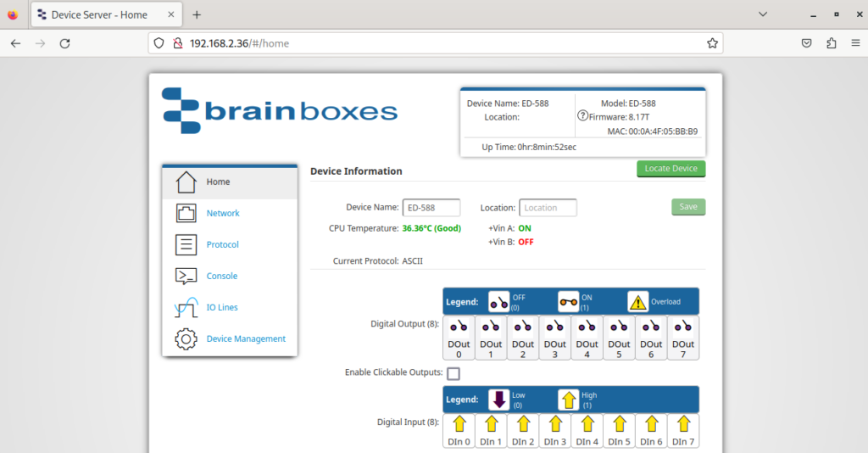Click the DIn 0 input arrow
This screenshot has height=453, width=868.
click(x=459, y=424)
